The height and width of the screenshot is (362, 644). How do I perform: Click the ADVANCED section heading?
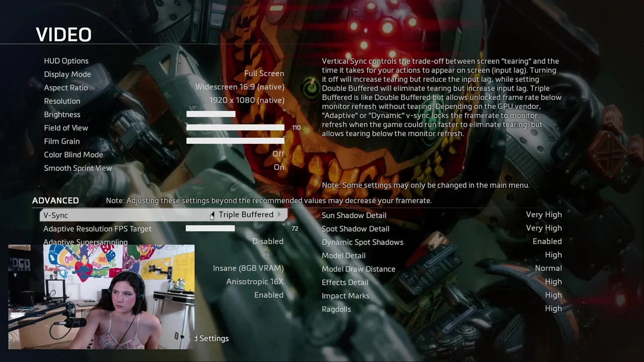(55, 201)
